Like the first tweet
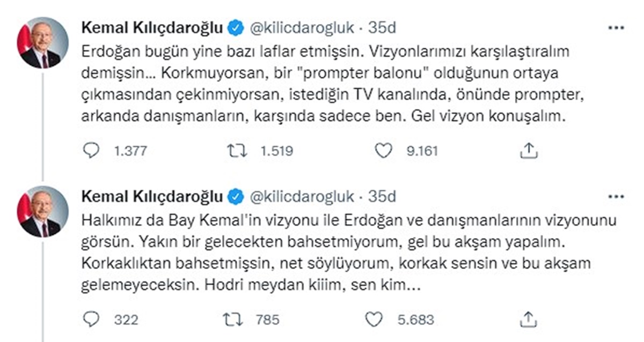Screen dimensions: 644x342 coord(383,151)
